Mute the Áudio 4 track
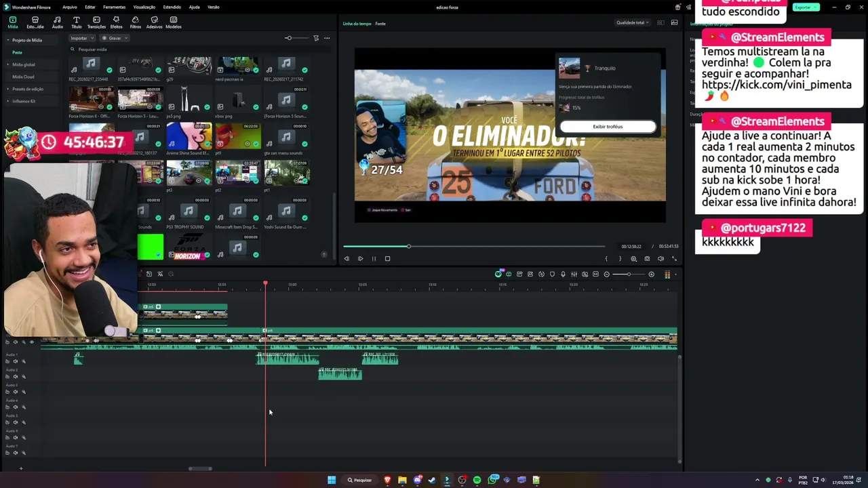 (x=15, y=407)
